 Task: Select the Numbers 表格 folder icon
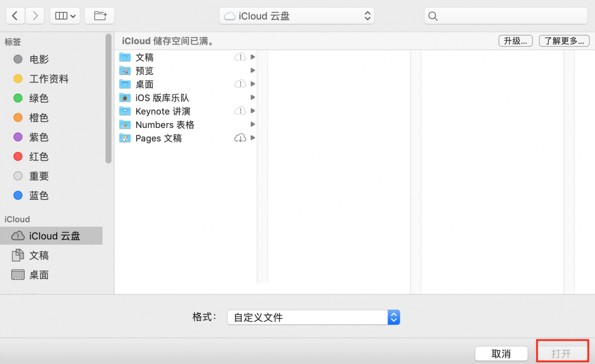(125, 125)
